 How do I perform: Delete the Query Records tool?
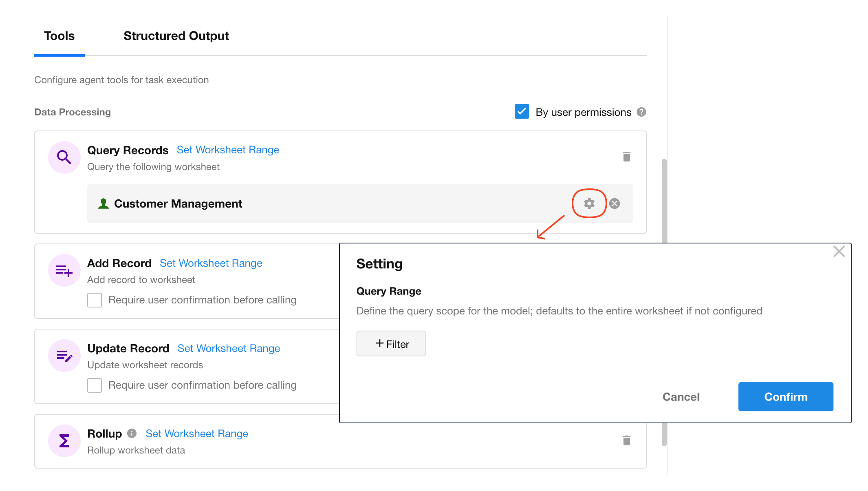click(626, 157)
